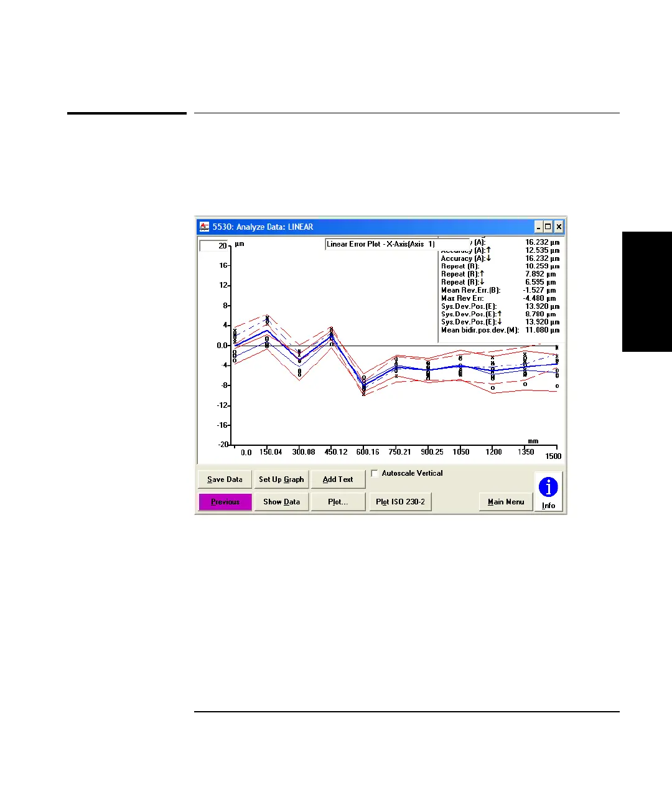The image size is (672, 807).
Task: Maximize the Analyze Data window
Action: 548,227
